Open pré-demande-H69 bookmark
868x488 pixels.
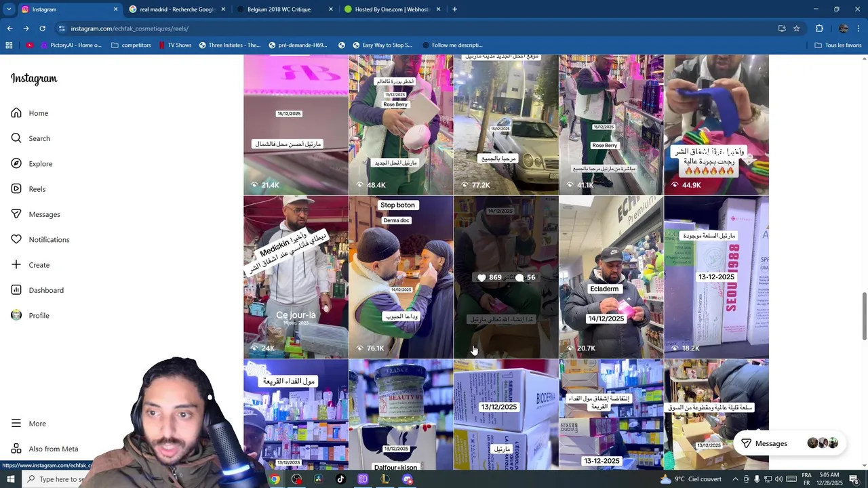(x=298, y=45)
